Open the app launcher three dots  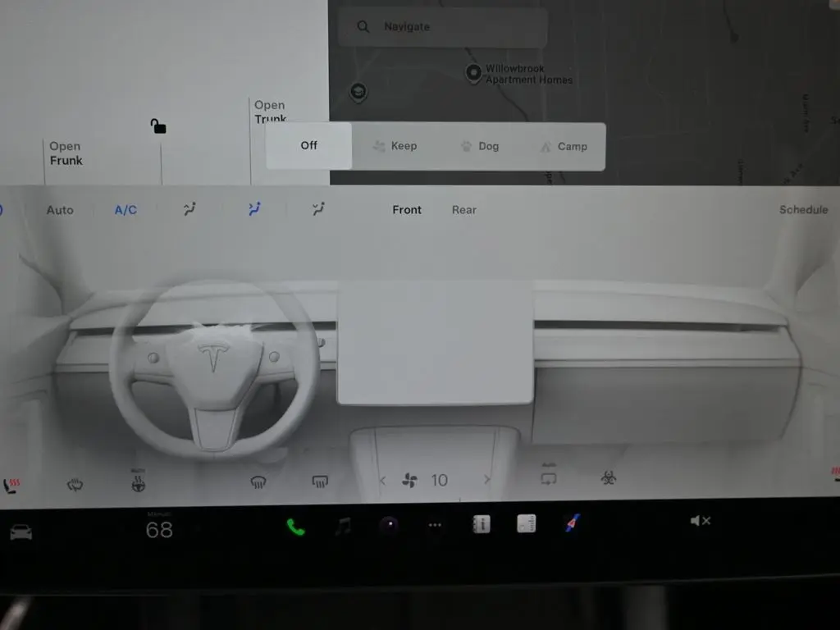(435, 527)
